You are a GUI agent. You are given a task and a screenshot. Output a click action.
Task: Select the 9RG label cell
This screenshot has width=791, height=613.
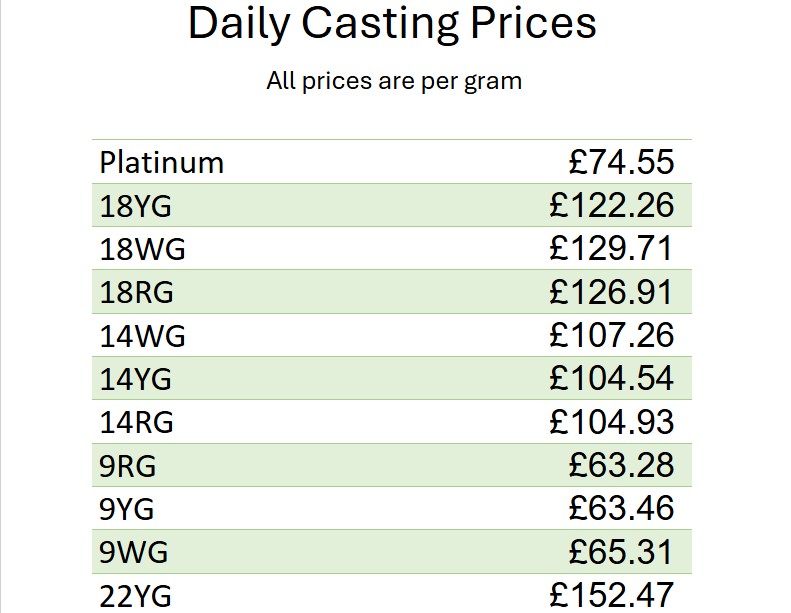tap(128, 466)
